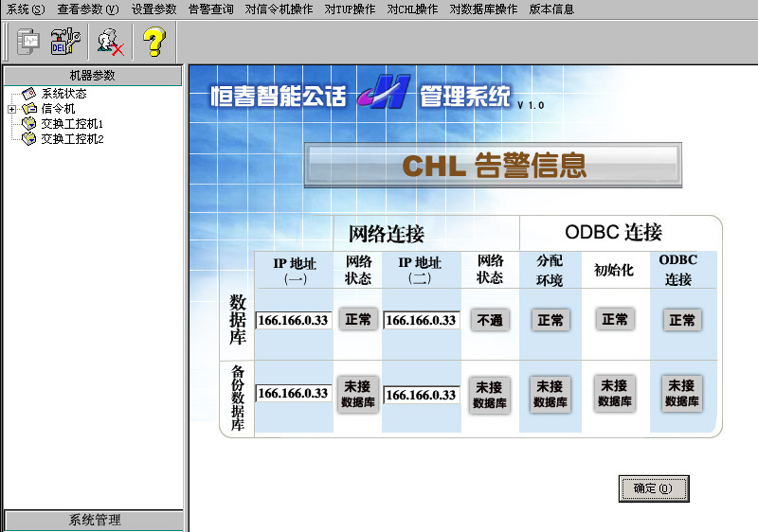This screenshot has width=758, height=532.
Task: Click the 数据库 row label
Action: pos(238,320)
